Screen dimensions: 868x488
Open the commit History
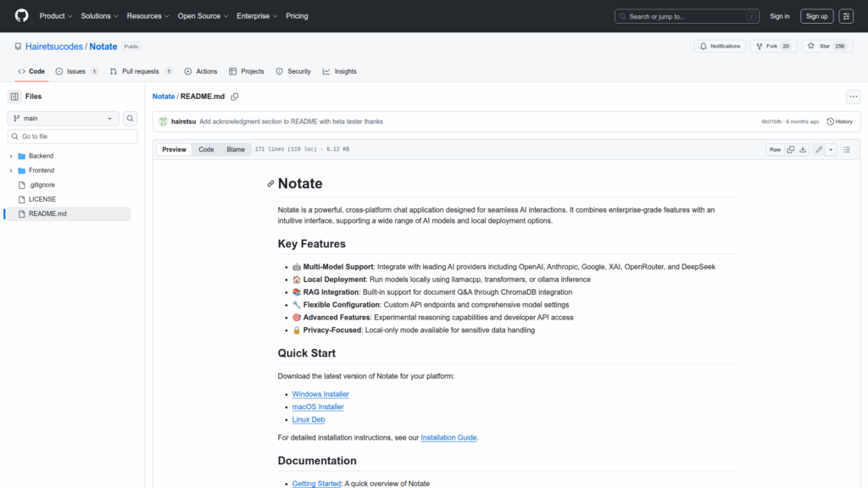(839, 121)
